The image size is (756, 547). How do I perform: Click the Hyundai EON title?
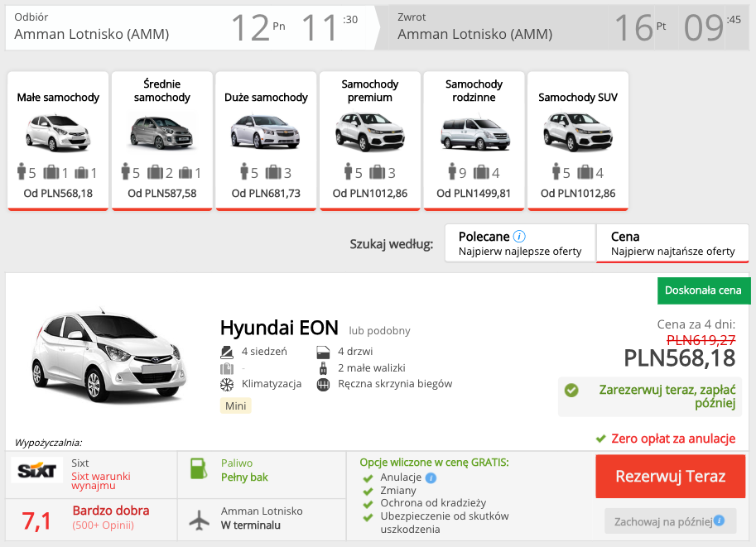click(x=279, y=329)
